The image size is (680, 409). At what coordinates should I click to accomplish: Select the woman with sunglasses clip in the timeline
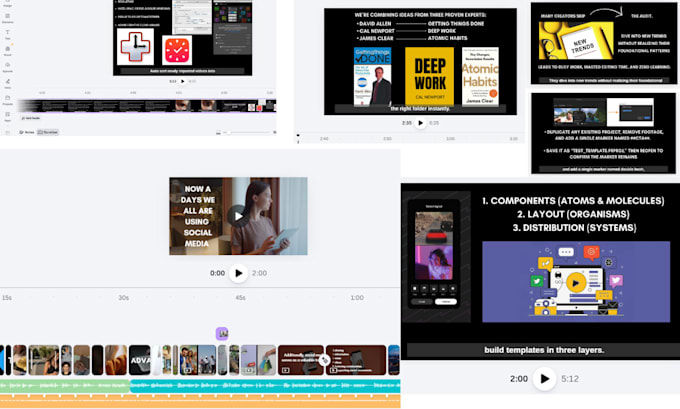[44, 360]
